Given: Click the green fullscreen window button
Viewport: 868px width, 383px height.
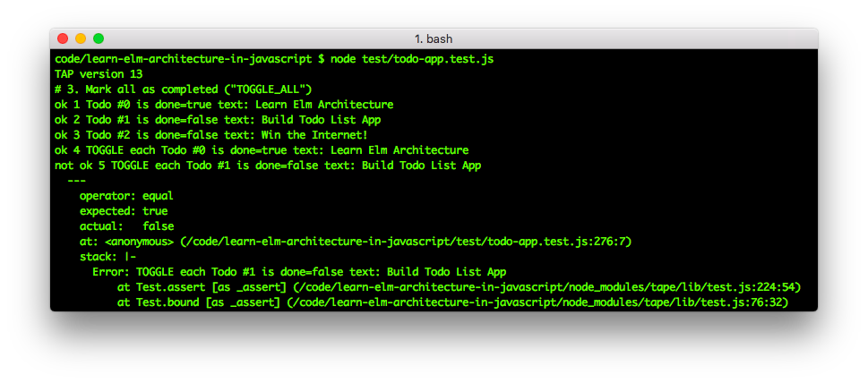Looking at the screenshot, I should tap(99, 38).
